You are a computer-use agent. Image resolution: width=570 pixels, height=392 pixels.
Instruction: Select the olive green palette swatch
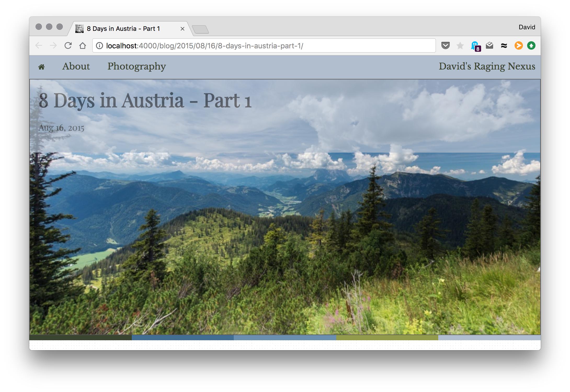point(387,337)
